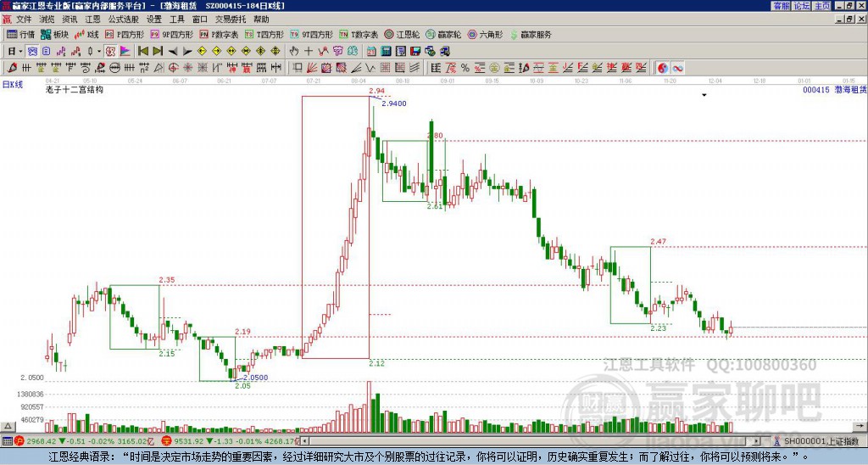Open the 江恩 menu
Image resolution: width=868 pixels, height=465 pixels.
click(x=92, y=20)
